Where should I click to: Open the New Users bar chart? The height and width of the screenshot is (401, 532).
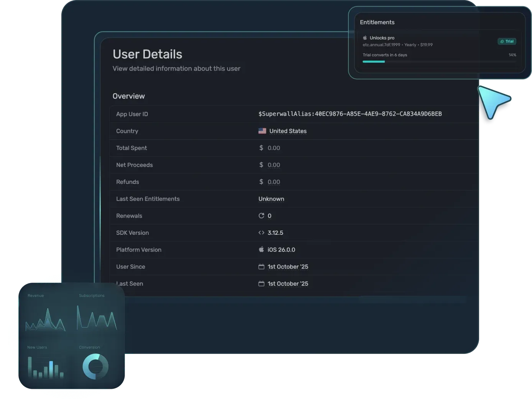tap(45, 368)
